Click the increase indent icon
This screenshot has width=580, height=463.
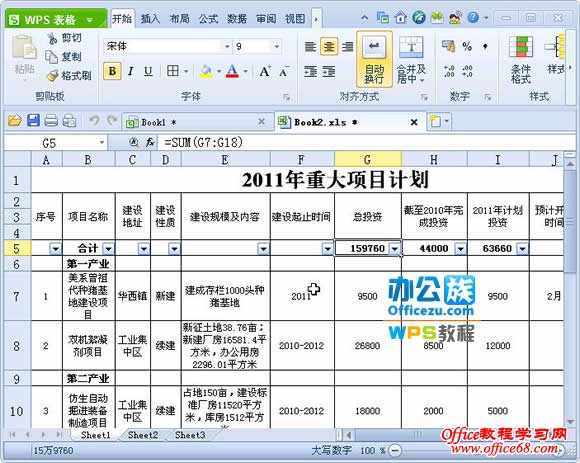pos(328,71)
